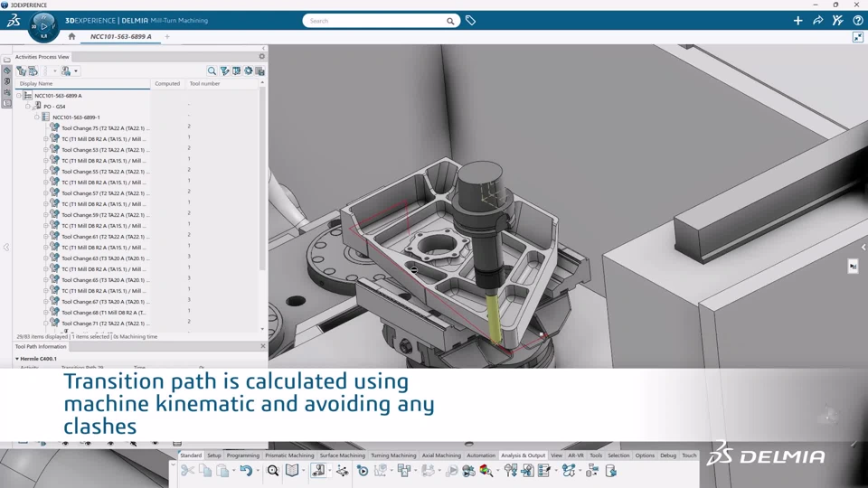The height and width of the screenshot is (488, 868).
Task: Open the View tab in the action bar
Action: tap(556, 455)
